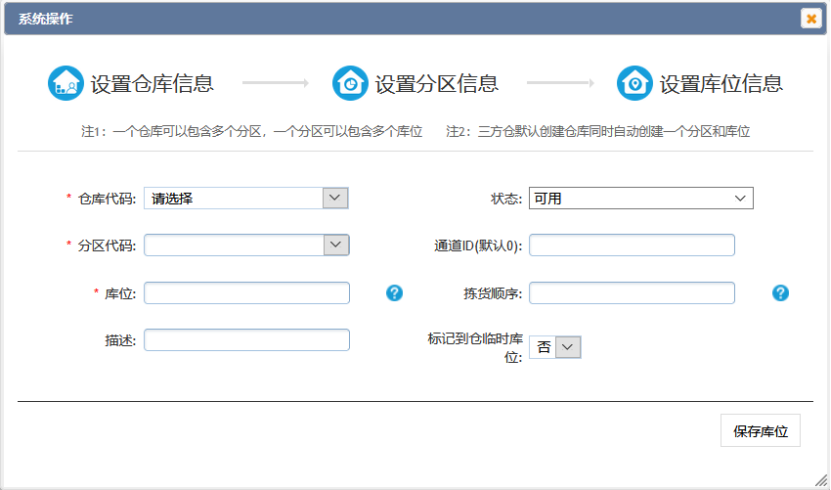Close the 系统操作 dialog window

[x=811, y=19]
